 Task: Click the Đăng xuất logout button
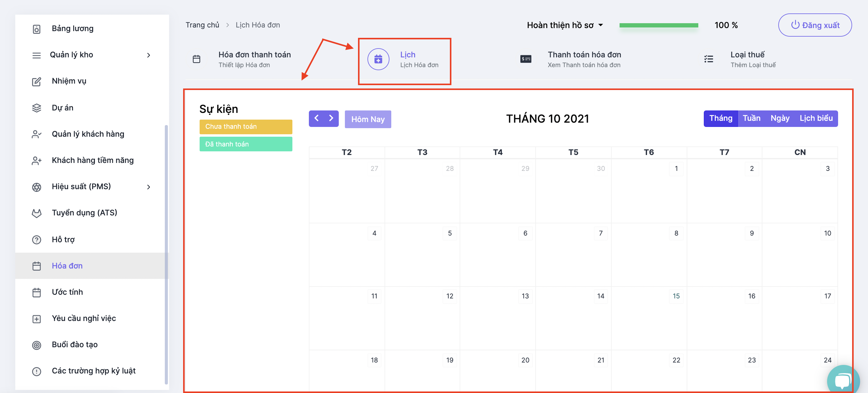click(x=815, y=25)
